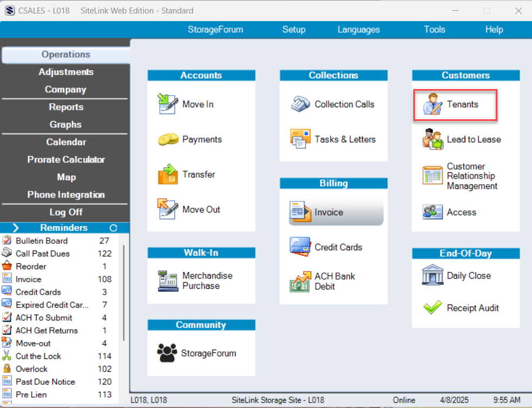Open the ACH Bank Debit chart icon
Image resolution: width=532 pixels, height=408 pixels.
[x=301, y=281]
